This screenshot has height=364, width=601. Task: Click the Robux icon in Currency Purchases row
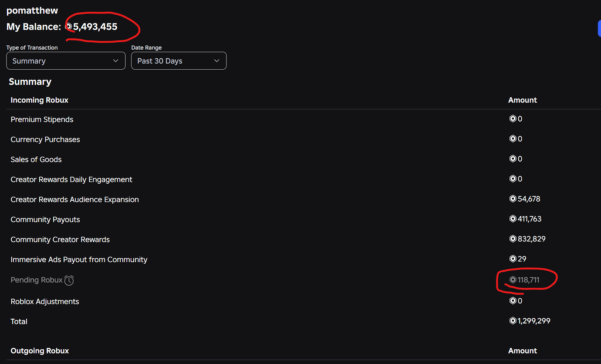[513, 139]
